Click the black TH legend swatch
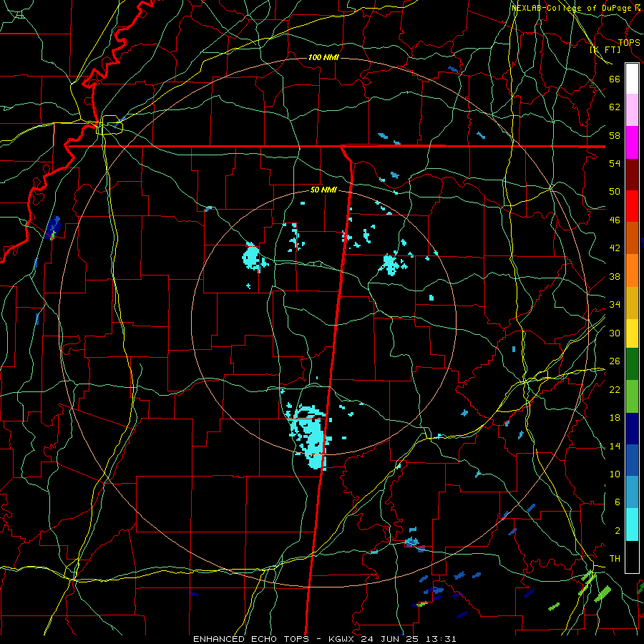 pos(632,557)
